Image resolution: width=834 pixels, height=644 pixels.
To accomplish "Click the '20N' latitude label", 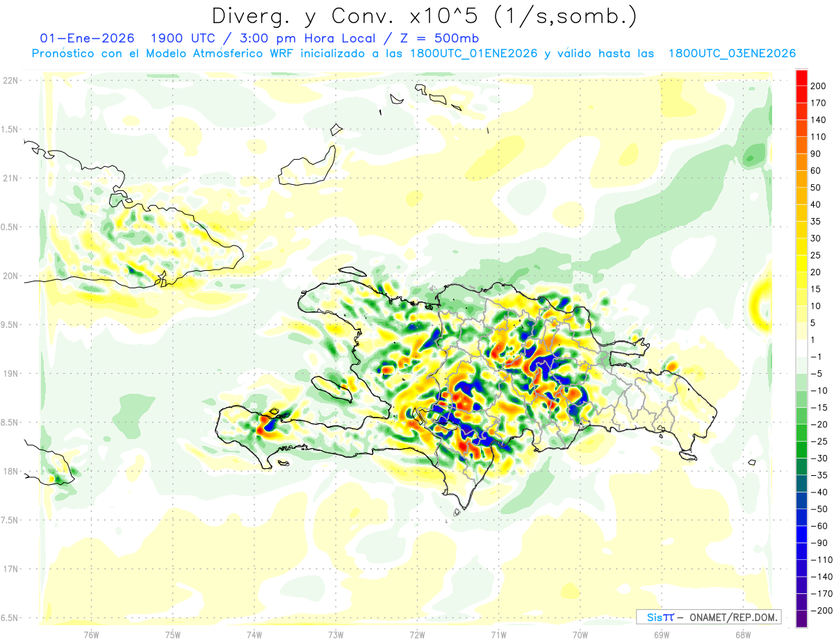I will click(x=10, y=276).
